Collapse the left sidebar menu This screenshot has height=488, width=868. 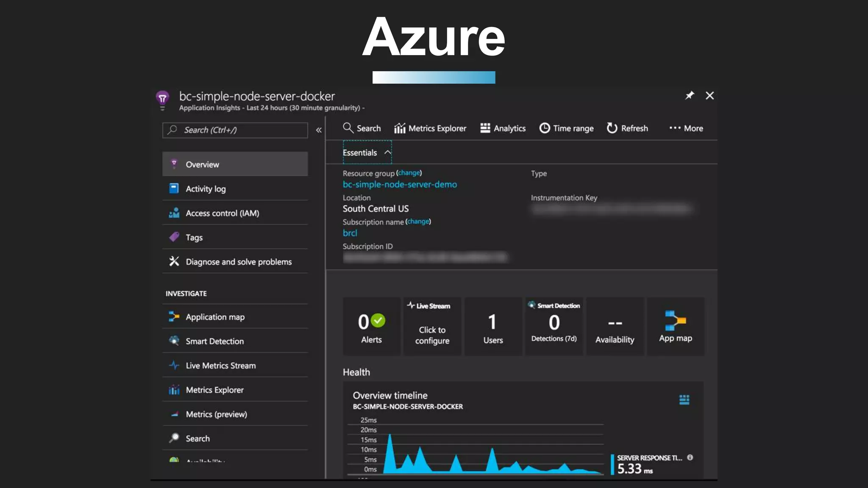tap(319, 130)
